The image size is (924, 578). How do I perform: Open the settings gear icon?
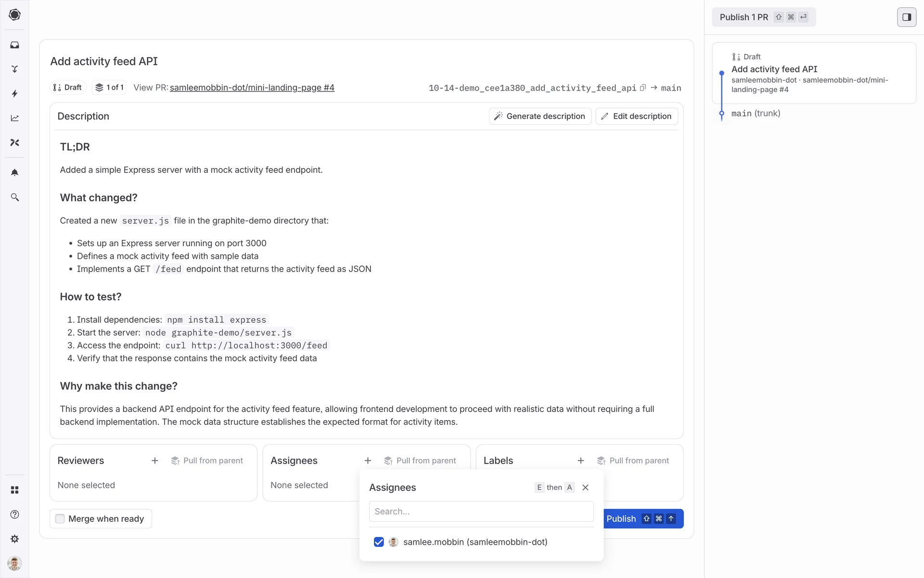click(x=15, y=539)
